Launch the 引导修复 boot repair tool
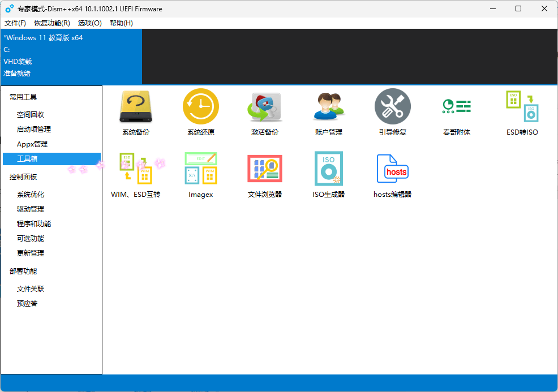Viewport: 558px width, 392px height. pos(393,112)
